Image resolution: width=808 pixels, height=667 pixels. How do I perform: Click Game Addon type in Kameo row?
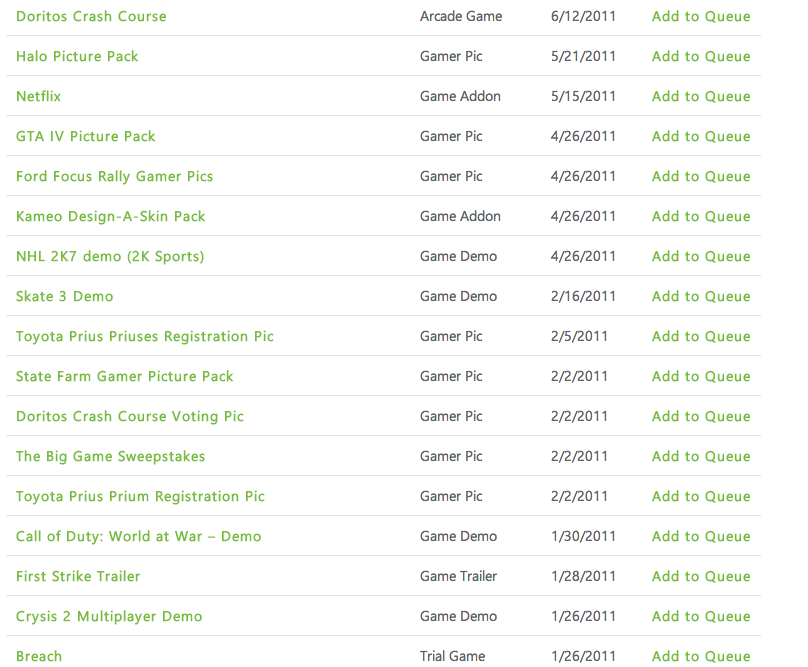click(x=460, y=216)
